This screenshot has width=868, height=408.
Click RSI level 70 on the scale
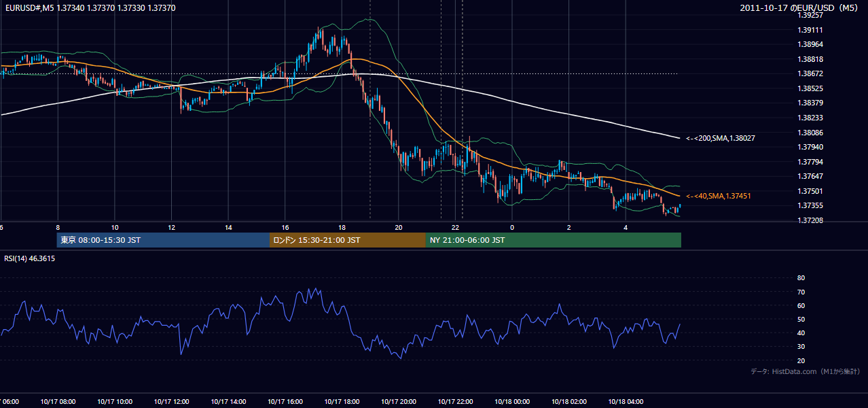pos(801,292)
